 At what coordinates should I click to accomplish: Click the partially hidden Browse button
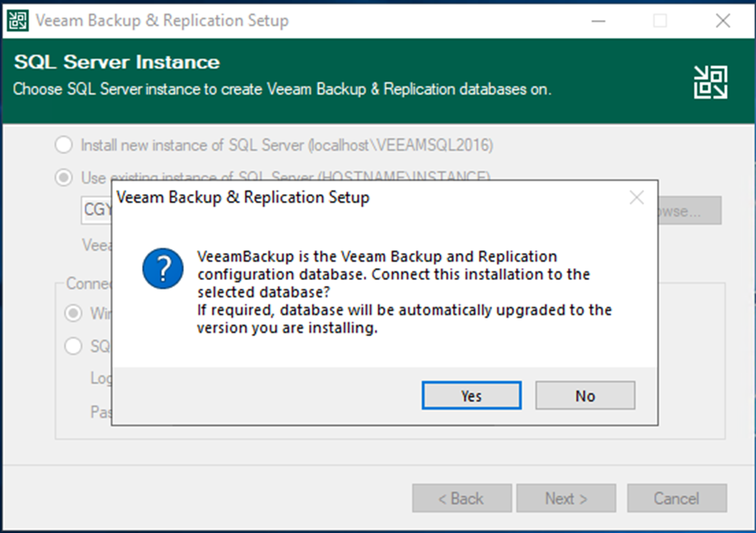tap(689, 210)
